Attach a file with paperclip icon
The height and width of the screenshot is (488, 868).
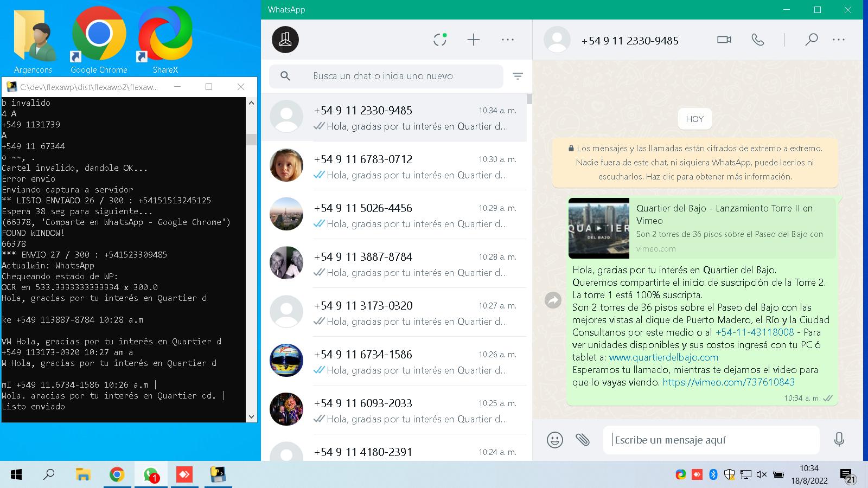tap(583, 439)
